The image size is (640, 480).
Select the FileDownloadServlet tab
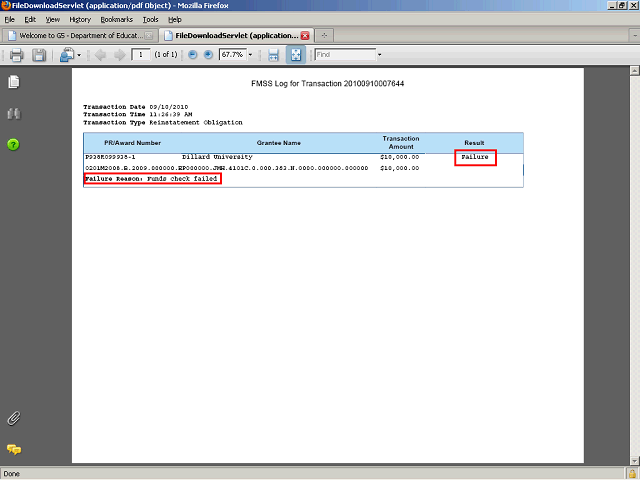(236, 36)
